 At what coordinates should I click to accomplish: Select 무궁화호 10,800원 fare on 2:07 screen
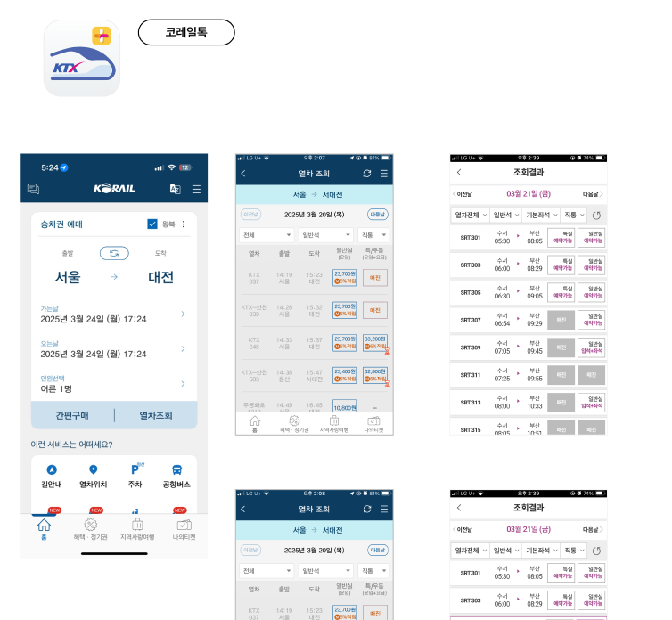(345, 406)
